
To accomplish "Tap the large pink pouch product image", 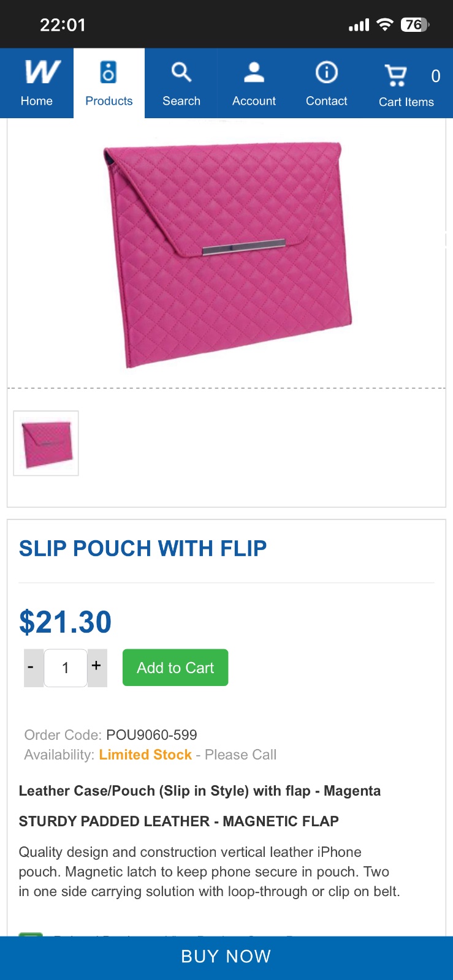I will tap(227, 254).
